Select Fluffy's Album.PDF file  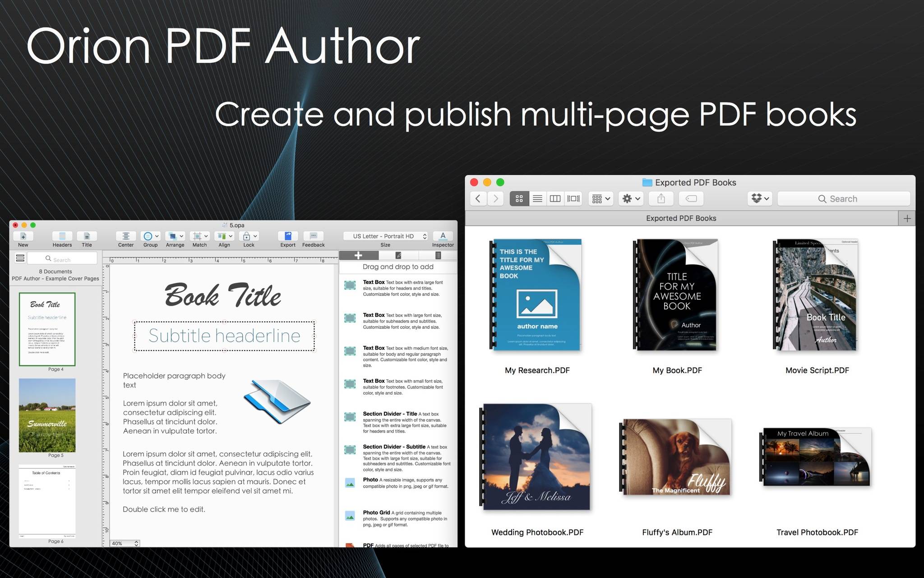click(x=676, y=457)
